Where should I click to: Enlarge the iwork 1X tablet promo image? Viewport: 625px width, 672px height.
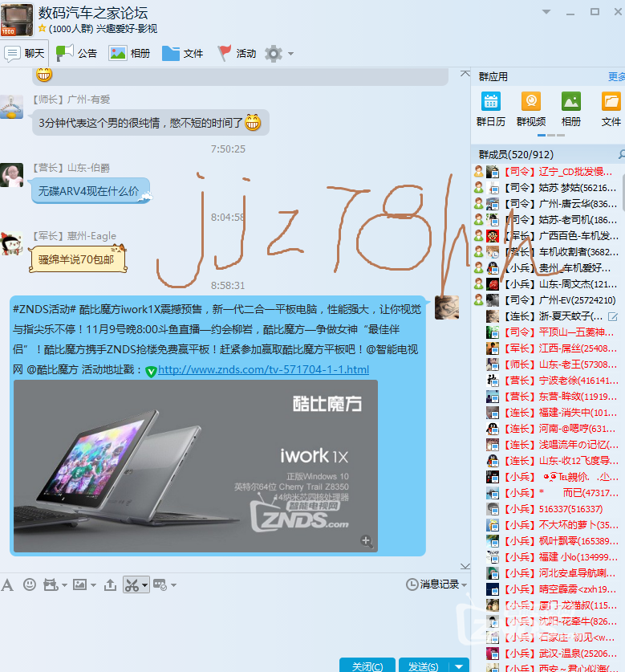click(195, 466)
